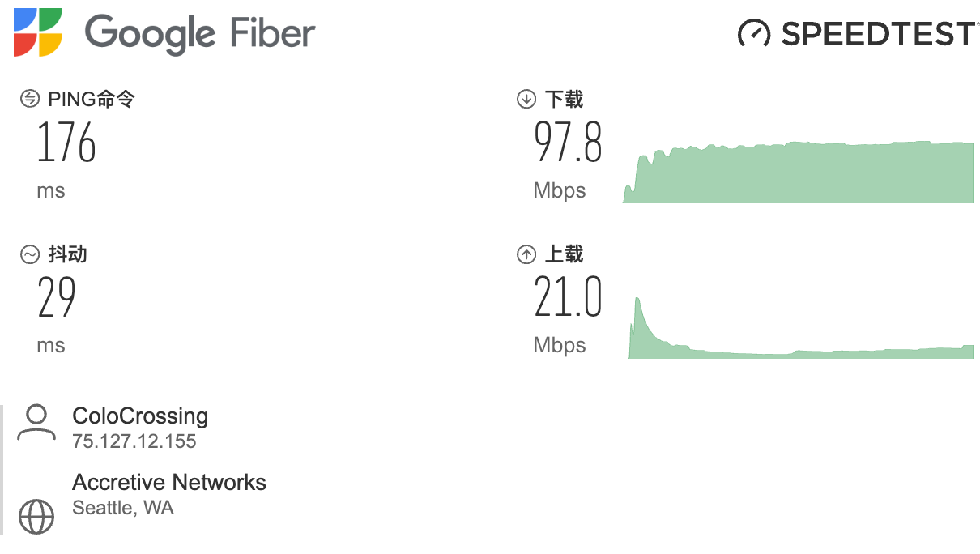Click the Google Fiber text logo

point(199,34)
